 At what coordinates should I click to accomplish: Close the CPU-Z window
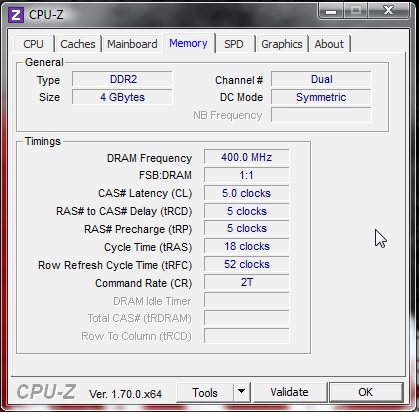coord(388,11)
